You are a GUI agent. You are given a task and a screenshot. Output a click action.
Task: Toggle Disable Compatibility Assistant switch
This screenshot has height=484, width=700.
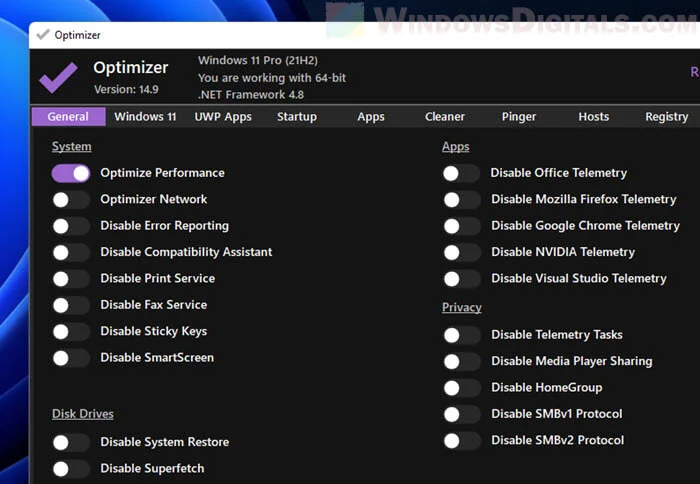click(71, 252)
